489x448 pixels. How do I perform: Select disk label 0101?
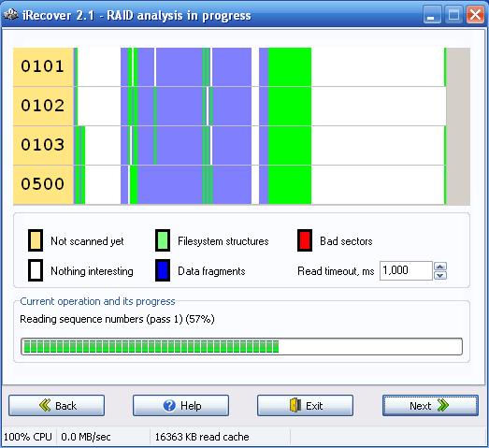point(43,66)
